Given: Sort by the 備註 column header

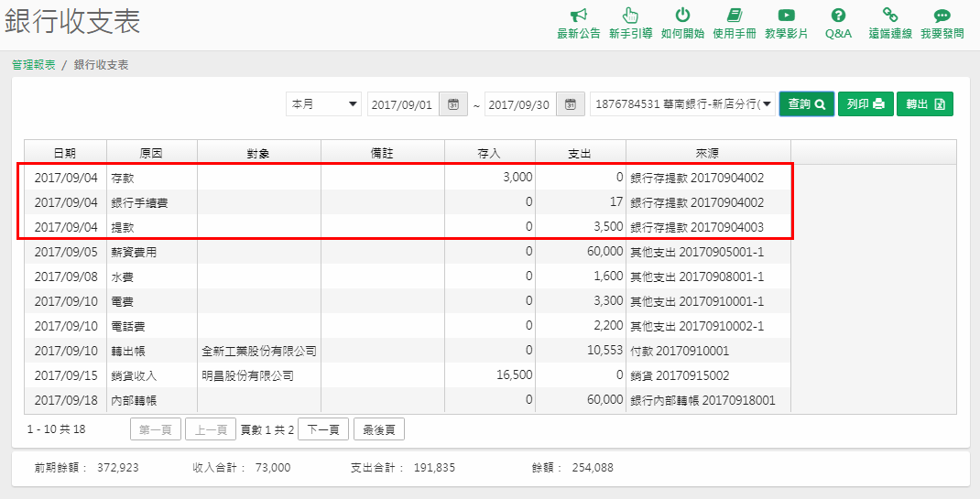Looking at the screenshot, I should click(383, 153).
